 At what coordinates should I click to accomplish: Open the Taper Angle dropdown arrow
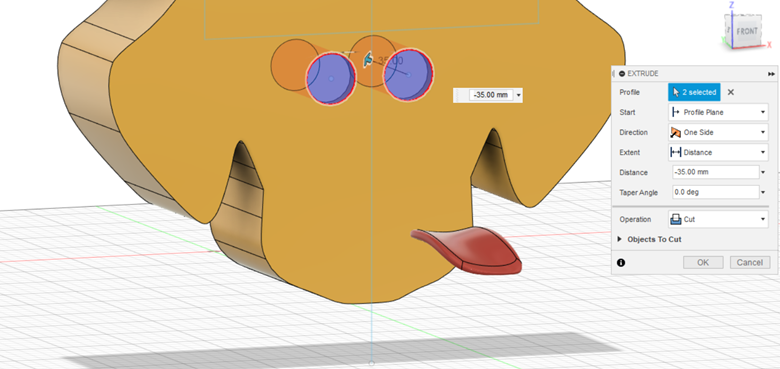(764, 192)
